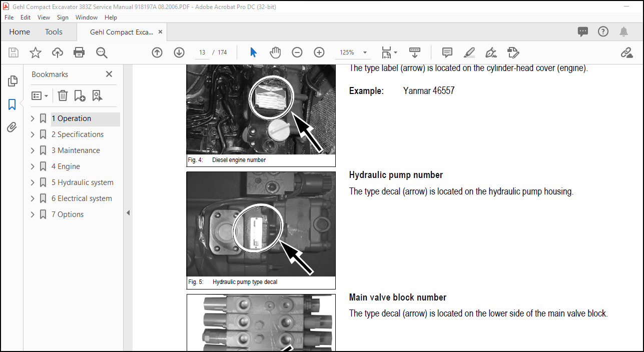This screenshot has width=644, height=352.
Task: Expand the 5 Hydraulic system bookmark
Action: (33, 182)
